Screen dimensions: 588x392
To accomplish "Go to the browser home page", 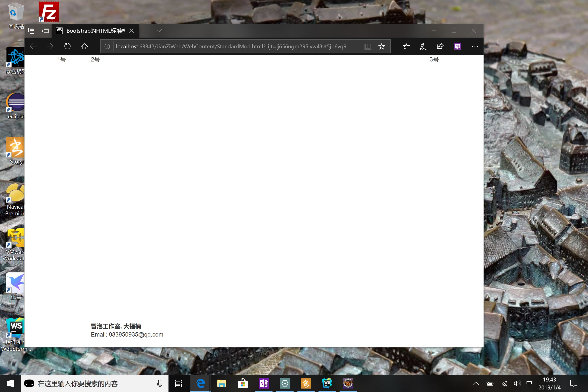I will pos(84,46).
